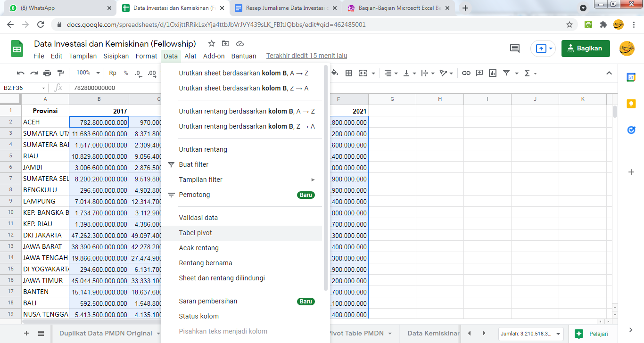The image size is (644, 343).
Task: Choose Buat filter menu option
Action: (x=193, y=164)
